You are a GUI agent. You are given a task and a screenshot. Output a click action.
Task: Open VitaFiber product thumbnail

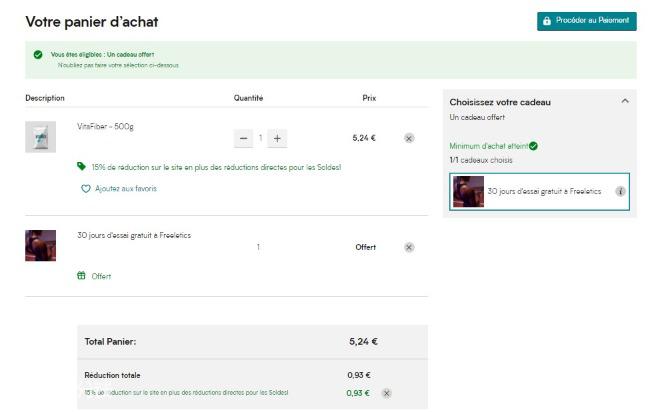click(x=40, y=137)
